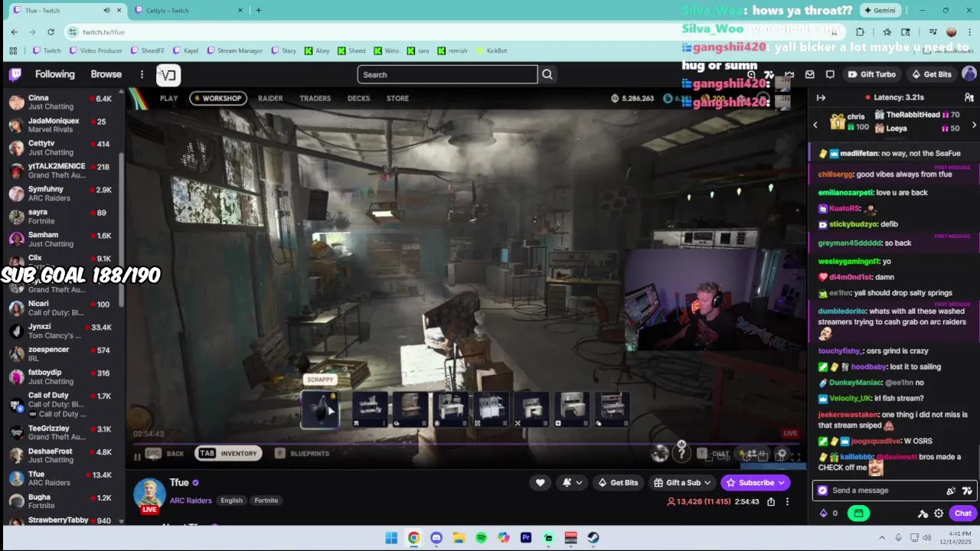Open the user avatar menu
The image size is (980, 551).
tap(969, 74)
